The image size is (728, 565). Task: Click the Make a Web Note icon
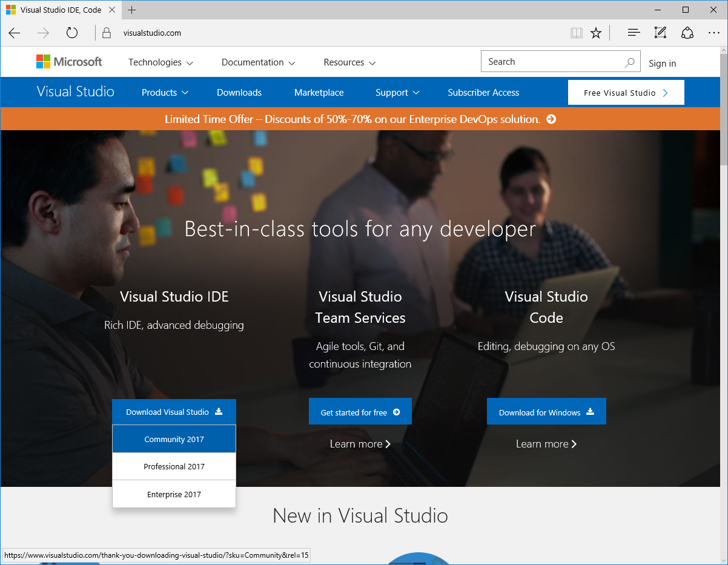pos(660,33)
